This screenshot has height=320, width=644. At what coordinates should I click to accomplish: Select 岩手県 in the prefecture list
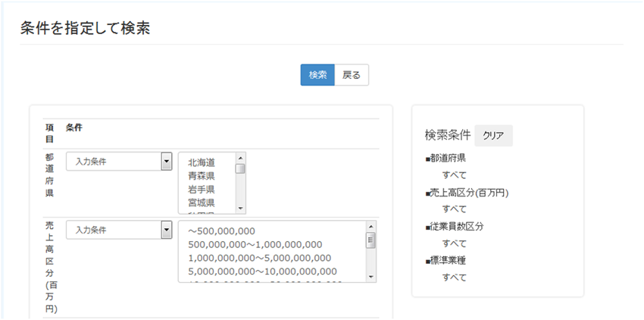202,190
